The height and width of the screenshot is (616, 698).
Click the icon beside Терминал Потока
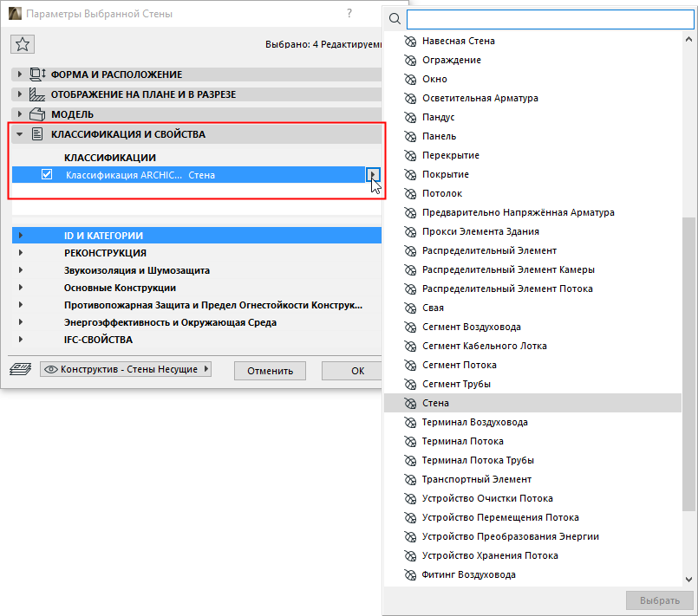pos(410,441)
